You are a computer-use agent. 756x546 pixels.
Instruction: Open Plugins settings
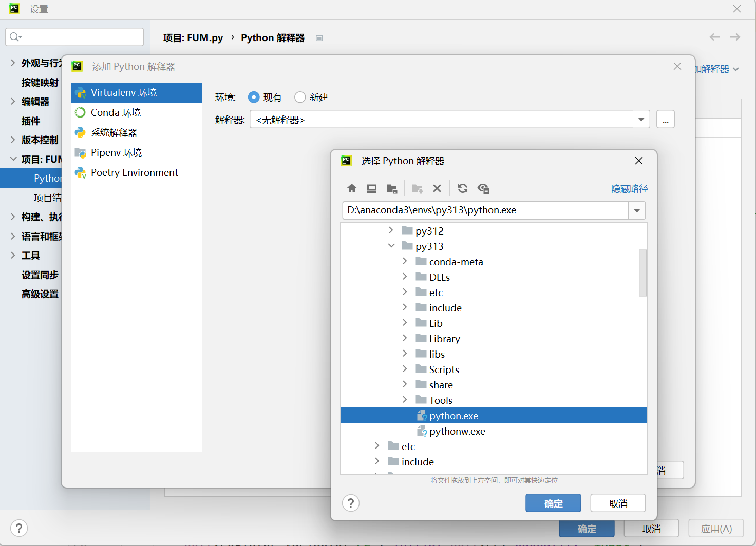[x=31, y=121]
